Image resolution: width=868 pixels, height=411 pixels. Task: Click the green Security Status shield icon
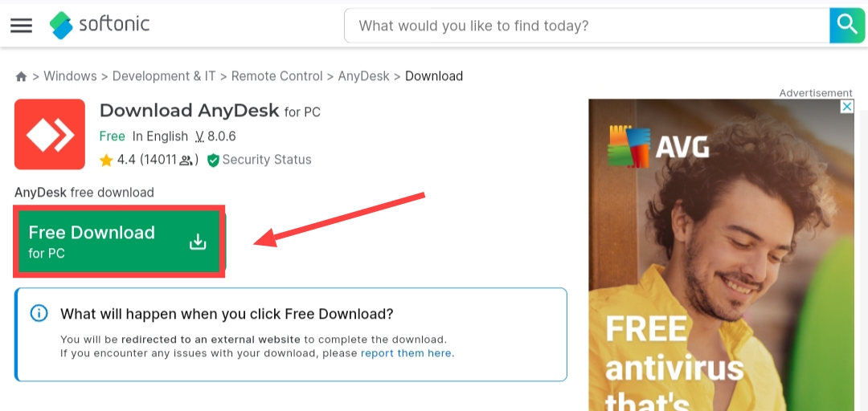click(x=213, y=161)
